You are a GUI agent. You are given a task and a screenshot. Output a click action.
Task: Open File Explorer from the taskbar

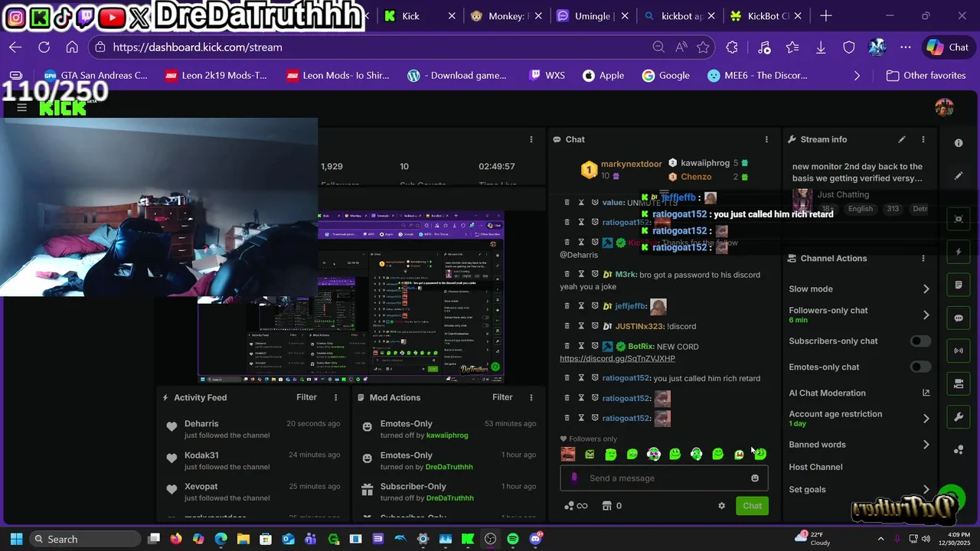tap(243, 539)
